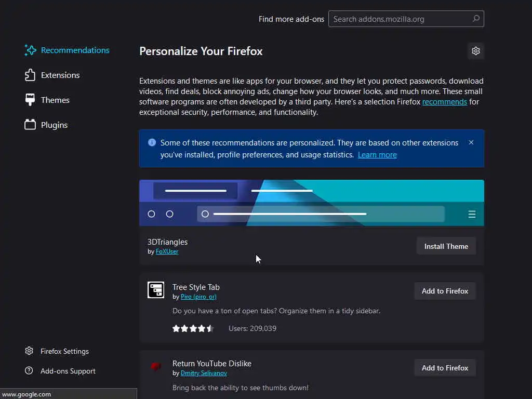
Task: Open FoXUser author link
Action: click(x=167, y=251)
